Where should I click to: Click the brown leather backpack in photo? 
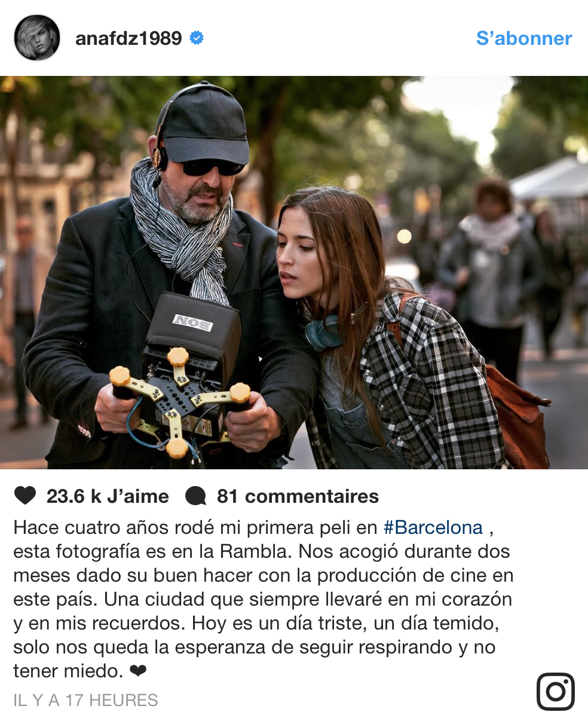[x=514, y=413]
